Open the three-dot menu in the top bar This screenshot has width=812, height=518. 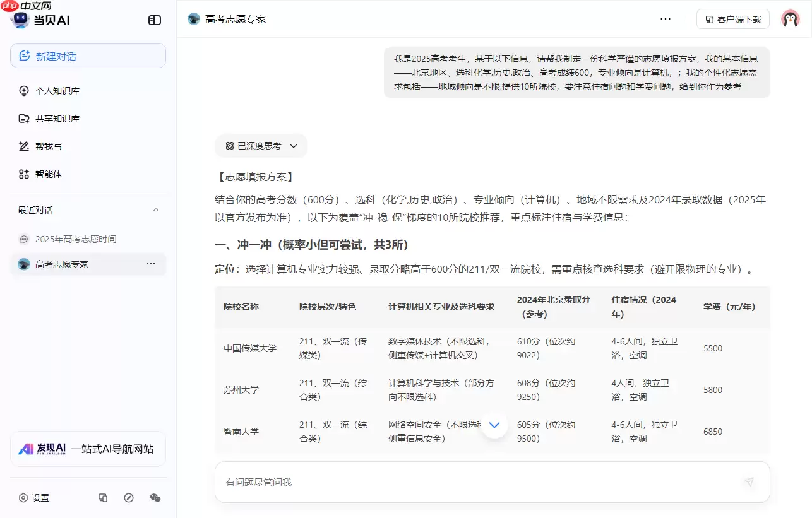666,19
